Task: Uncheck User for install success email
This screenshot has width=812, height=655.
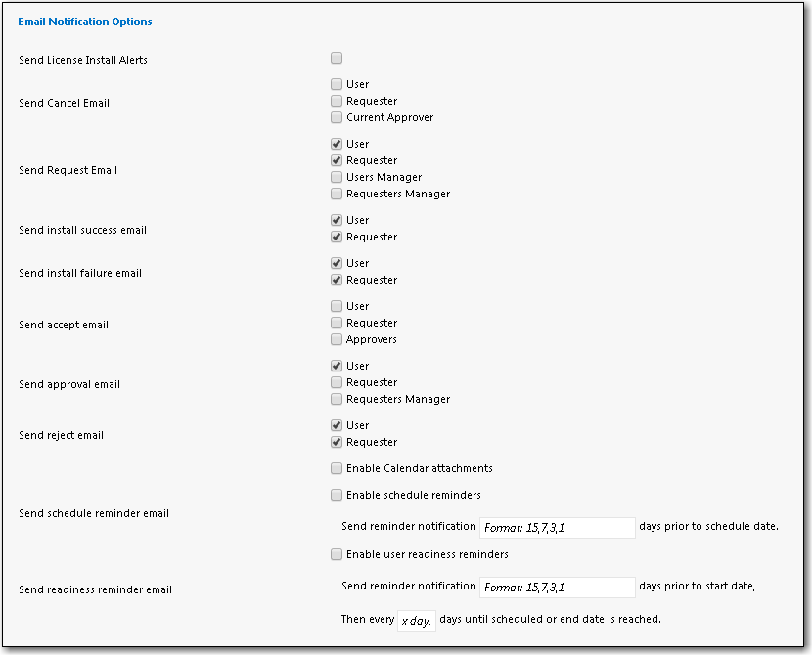Action: tap(337, 220)
